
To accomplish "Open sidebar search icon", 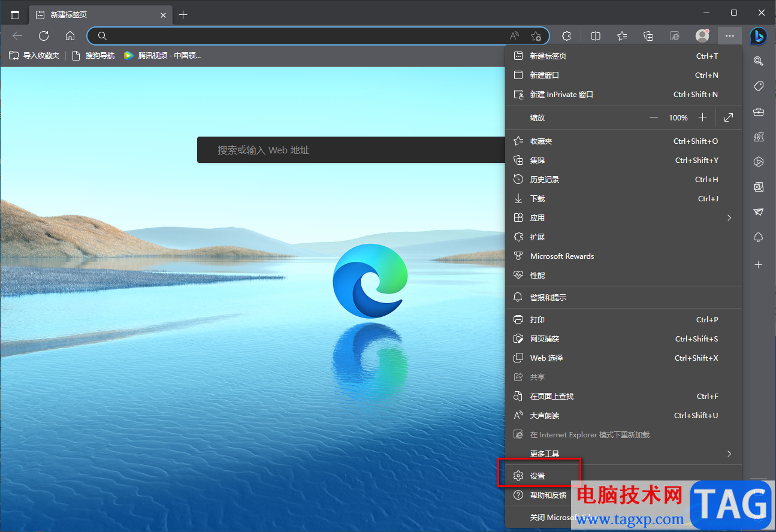I will click(758, 61).
